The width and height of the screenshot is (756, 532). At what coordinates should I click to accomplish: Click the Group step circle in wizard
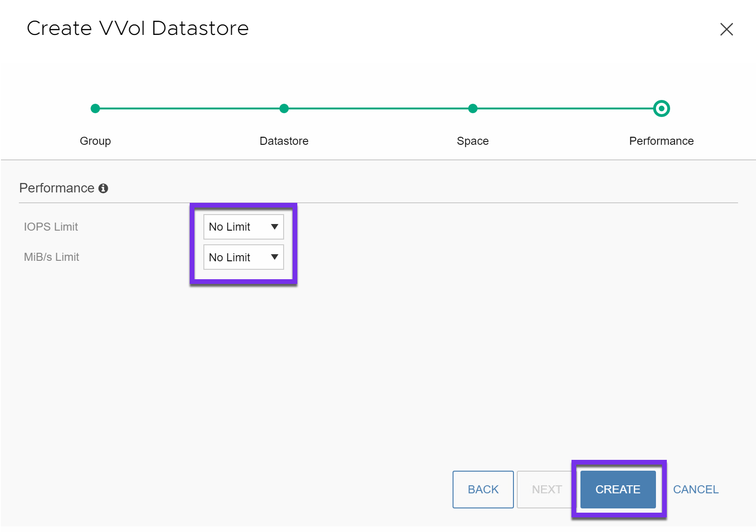pyautogui.click(x=95, y=108)
